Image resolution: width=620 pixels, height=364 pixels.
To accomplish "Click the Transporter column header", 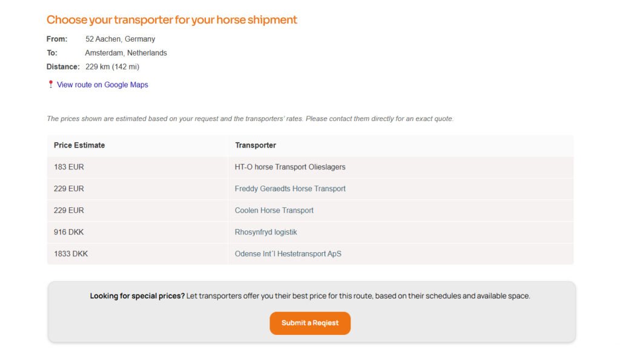I will pos(256,145).
